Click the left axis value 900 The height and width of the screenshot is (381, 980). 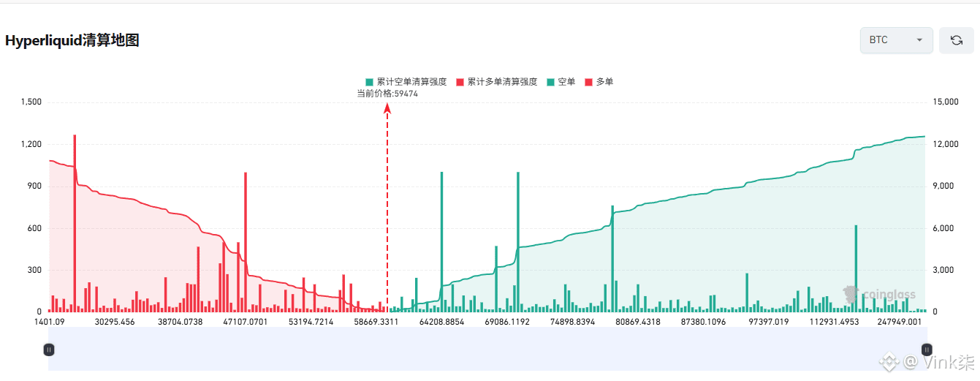tap(34, 186)
